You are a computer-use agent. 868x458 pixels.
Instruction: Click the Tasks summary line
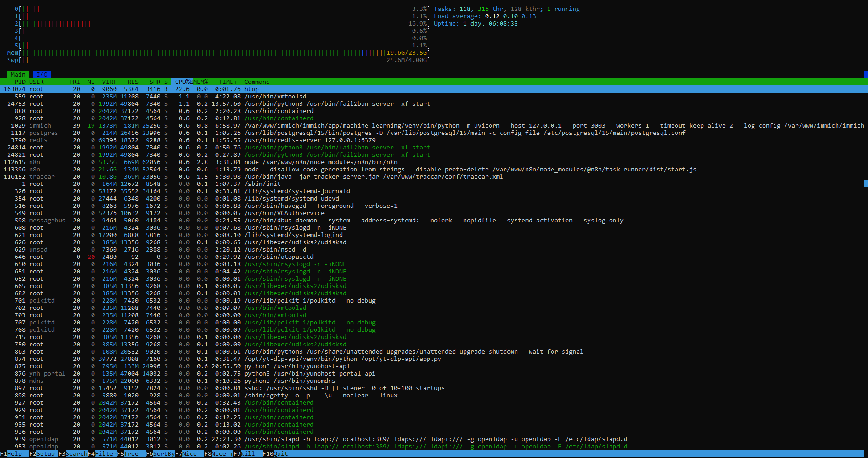tap(507, 9)
